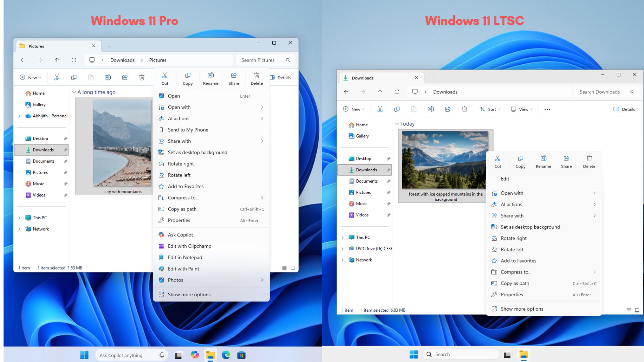Screen dimensions: 644x362
Task: Select the Rename icon in the context mini toolbar
Action: 211,78
